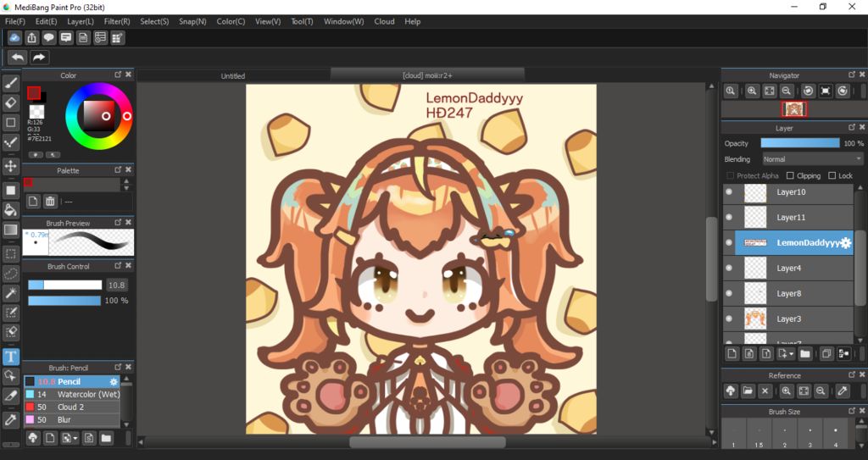The image size is (868, 460).
Task: Select the Magic Wand tool
Action: pyautogui.click(x=10, y=293)
